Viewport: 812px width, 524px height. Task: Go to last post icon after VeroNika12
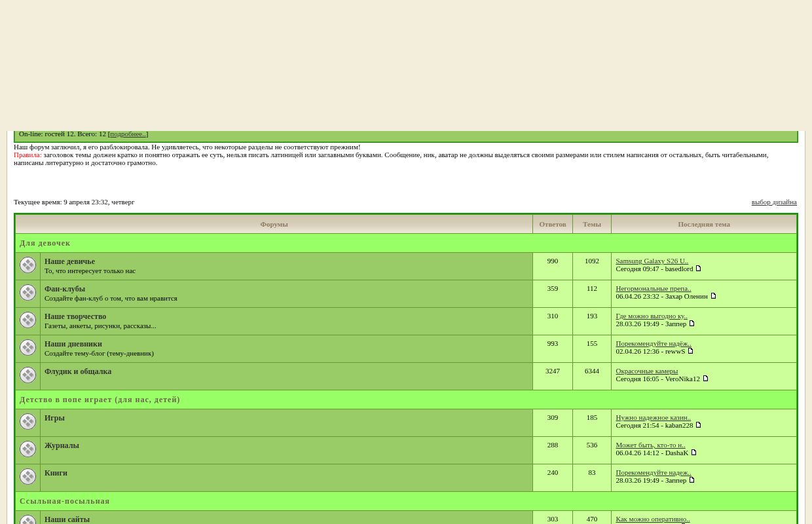pos(705,379)
